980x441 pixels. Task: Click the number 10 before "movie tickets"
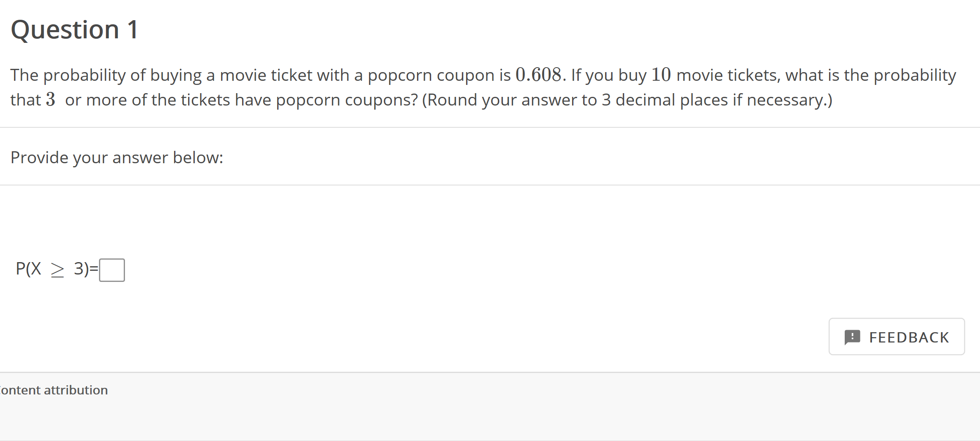pyautogui.click(x=661, y=75)
